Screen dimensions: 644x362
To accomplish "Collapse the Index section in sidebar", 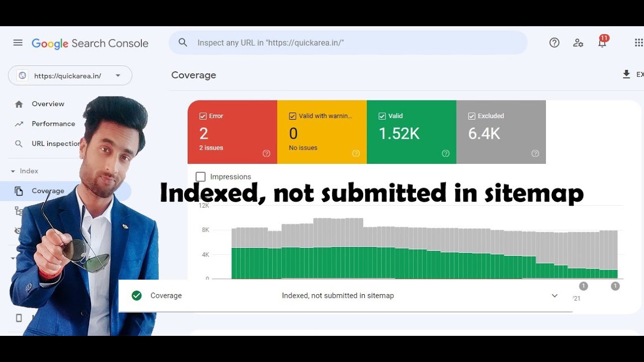I will tap(12, 171).
